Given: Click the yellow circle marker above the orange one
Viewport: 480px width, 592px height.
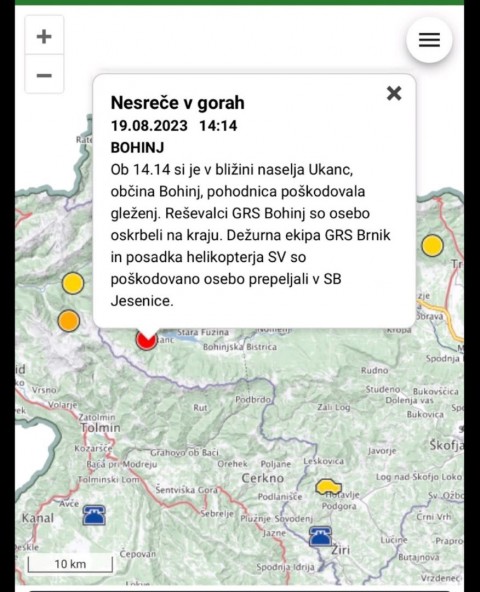Looking at the screenshot, I should [x=73, y=283].
